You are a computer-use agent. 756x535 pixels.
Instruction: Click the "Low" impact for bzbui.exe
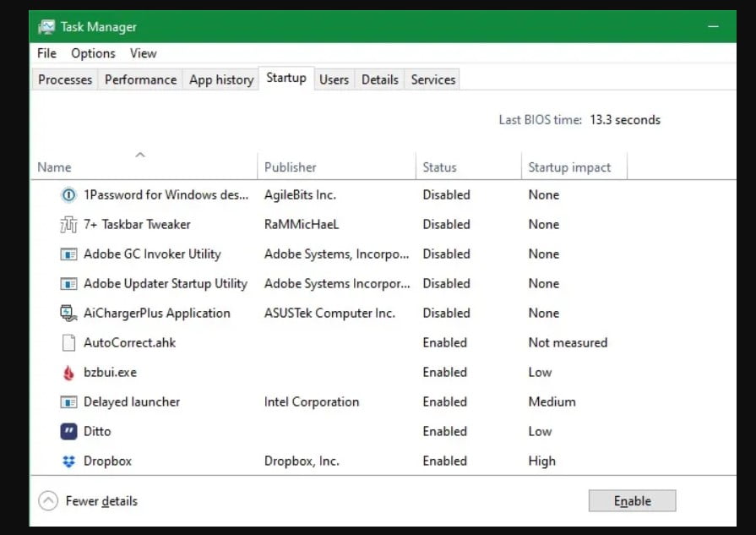coord(540,373)
